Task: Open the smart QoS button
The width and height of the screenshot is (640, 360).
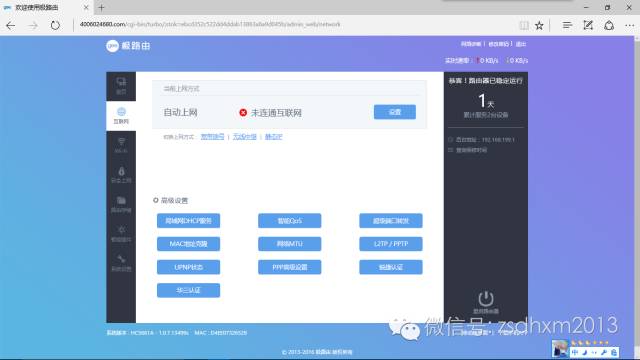Action: pos(289,221)
